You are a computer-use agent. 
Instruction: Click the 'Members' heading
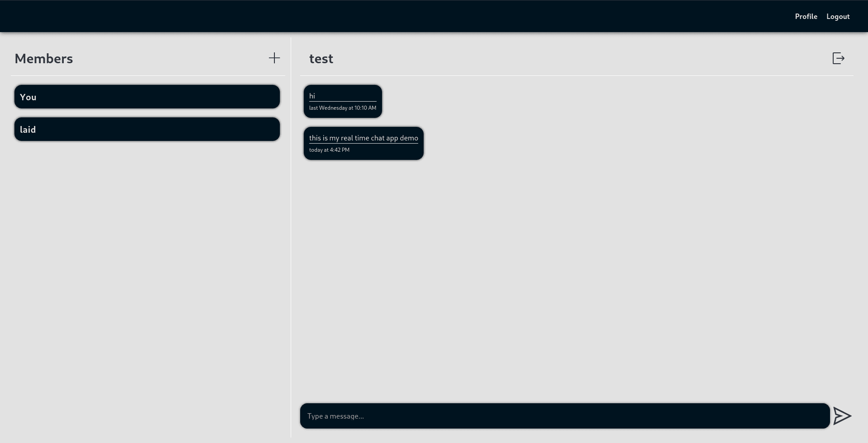point(44,58)
